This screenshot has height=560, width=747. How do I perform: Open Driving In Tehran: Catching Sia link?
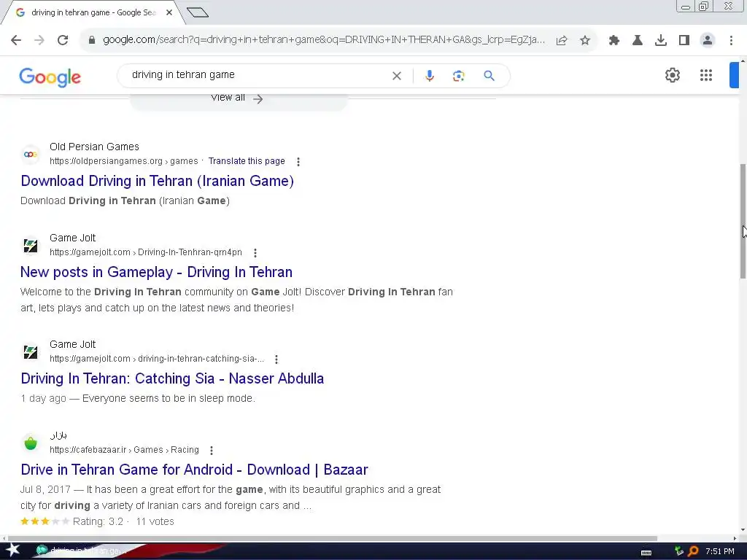pos(172,378)
